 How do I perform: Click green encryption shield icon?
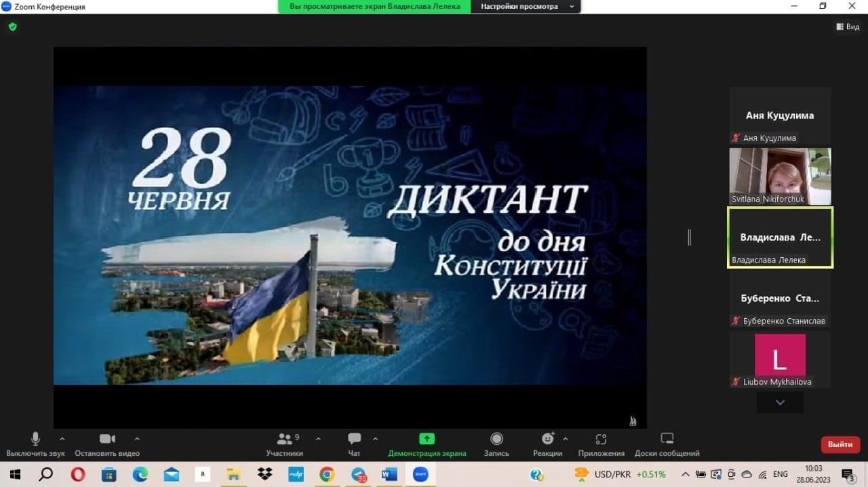click(12, 27)
